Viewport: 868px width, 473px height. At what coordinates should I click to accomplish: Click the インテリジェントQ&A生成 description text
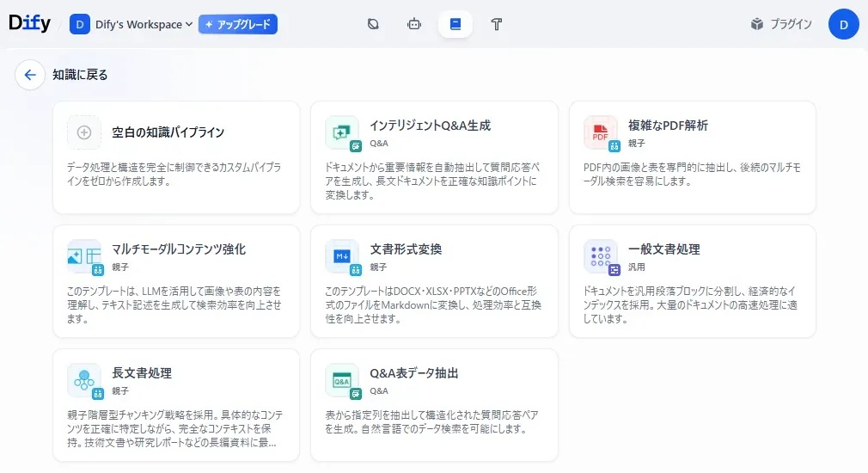(x=432, y=181)
